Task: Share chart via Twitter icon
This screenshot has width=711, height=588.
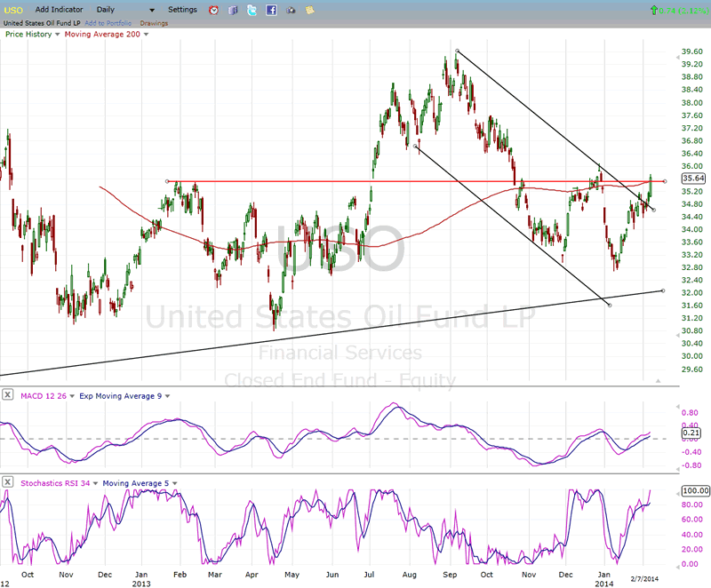Action: coord(252,10)
